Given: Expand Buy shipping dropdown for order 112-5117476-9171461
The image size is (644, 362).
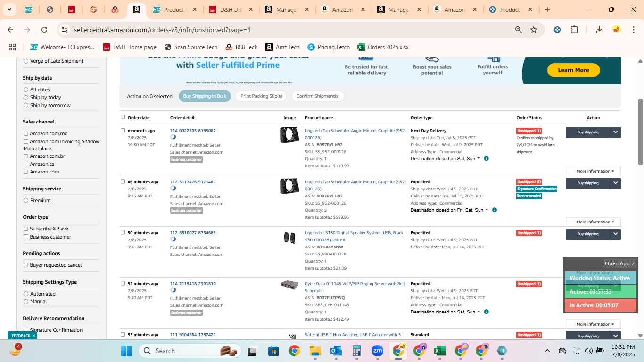Looking at the screenshot, I should (x=615, y=183).
